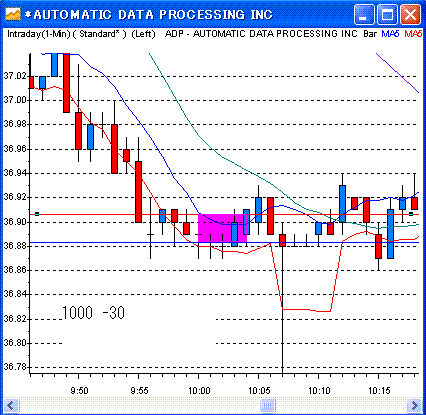Click the purple trend line in upper right
The image size is (426, 415).
tap(398, 73)
